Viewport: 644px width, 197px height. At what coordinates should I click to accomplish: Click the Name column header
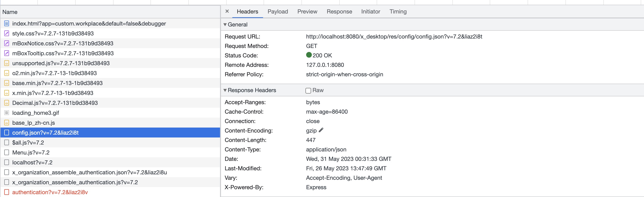(10, 12)
